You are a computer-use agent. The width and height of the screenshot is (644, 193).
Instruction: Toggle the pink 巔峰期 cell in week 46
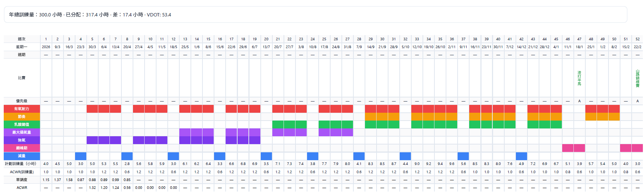[x=567, y=148]
